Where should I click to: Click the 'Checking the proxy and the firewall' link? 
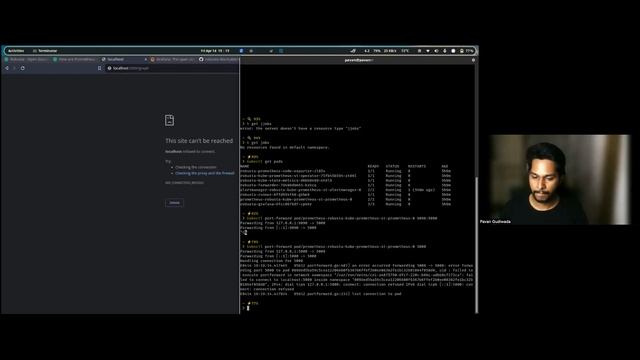(205, 173)
